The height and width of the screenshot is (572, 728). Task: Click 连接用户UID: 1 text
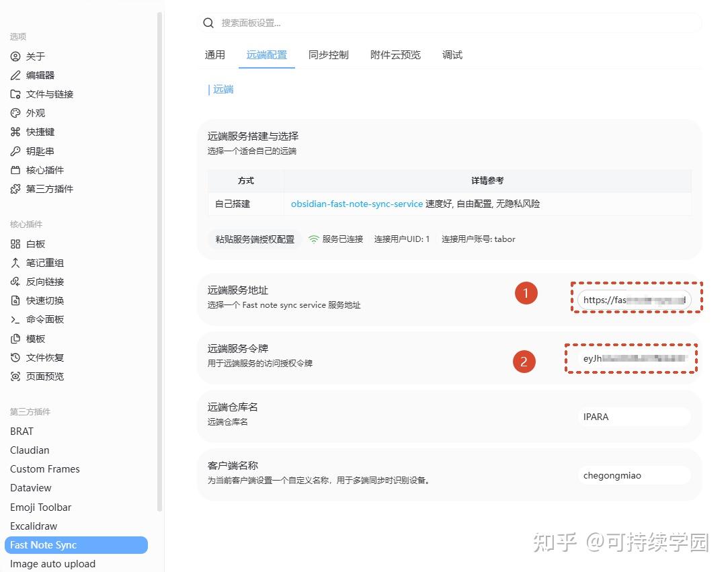click(x=402, y=239)
